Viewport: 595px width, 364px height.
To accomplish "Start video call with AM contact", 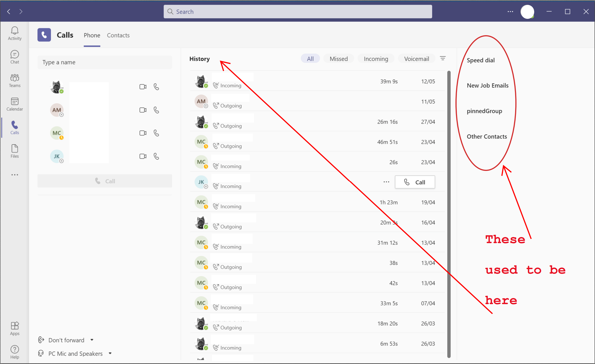I will tap(143, 110).
